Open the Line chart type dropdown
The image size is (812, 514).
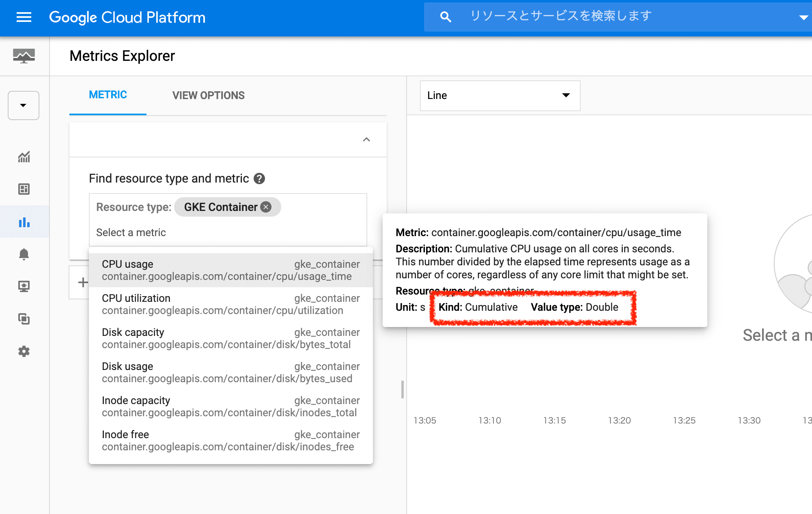click(500, 95)
